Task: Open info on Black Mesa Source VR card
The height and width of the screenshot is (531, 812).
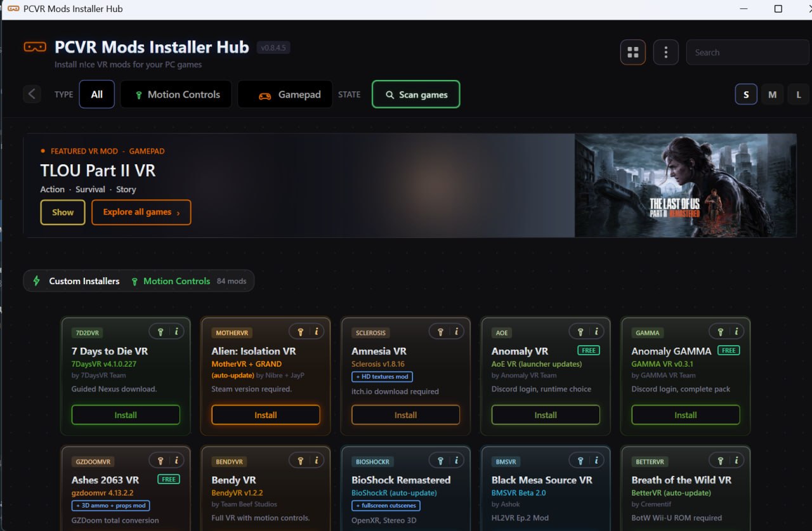Action: (x=596, y=461)
